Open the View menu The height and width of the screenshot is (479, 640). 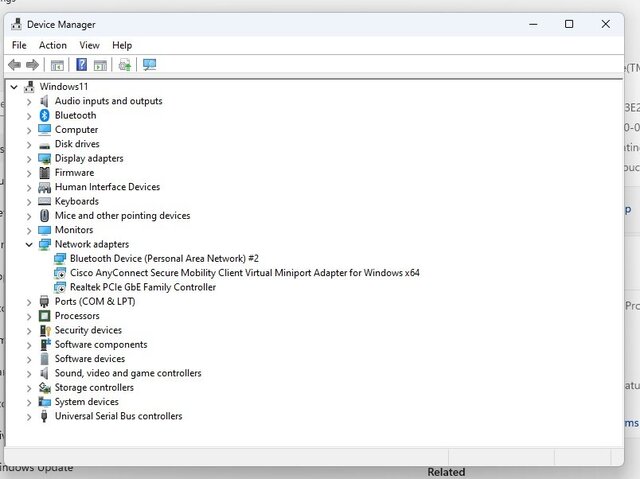tap(89, 45)
